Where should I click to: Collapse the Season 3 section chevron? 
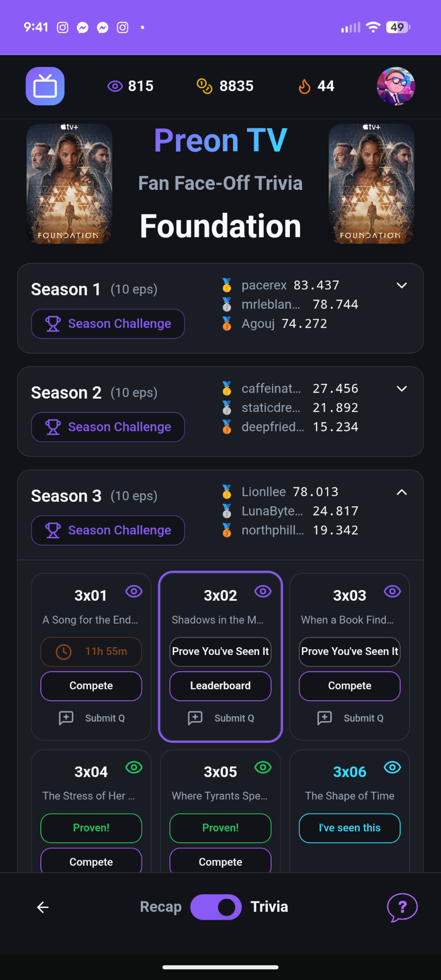point(402,492)
